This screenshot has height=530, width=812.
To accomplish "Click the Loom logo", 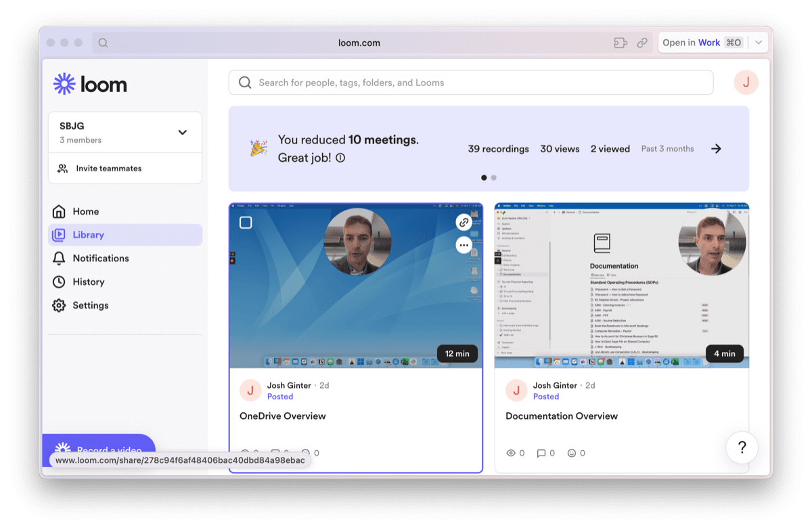I will 90,84.
